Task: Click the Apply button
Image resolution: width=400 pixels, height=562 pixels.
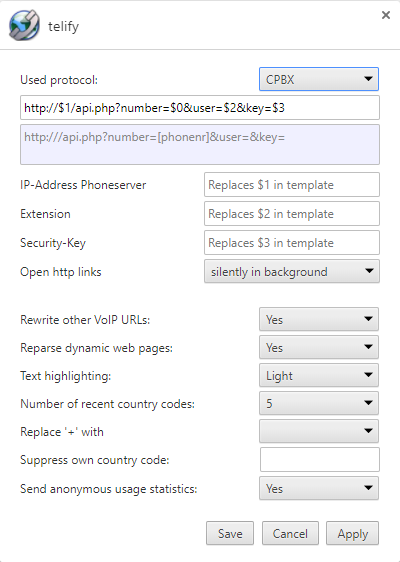Action: tap(352, 533)
